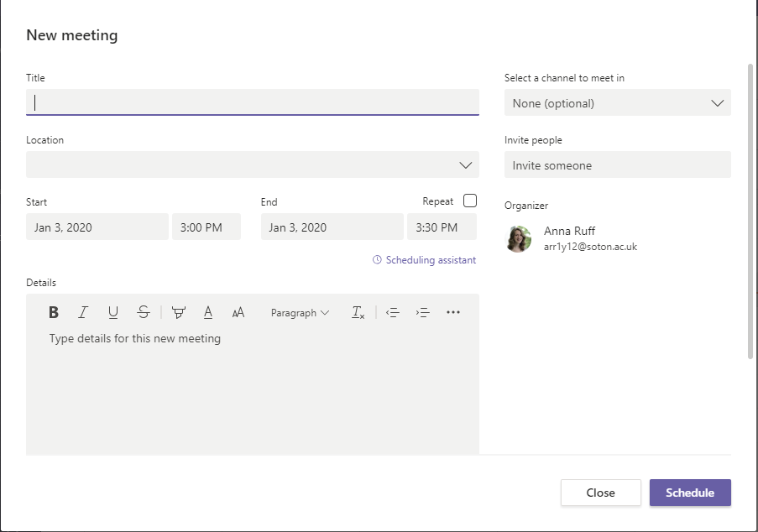Viewport: 758px width, 532px height.
Task: Select the 3:00 PM start time field
Action: [206, 227]
